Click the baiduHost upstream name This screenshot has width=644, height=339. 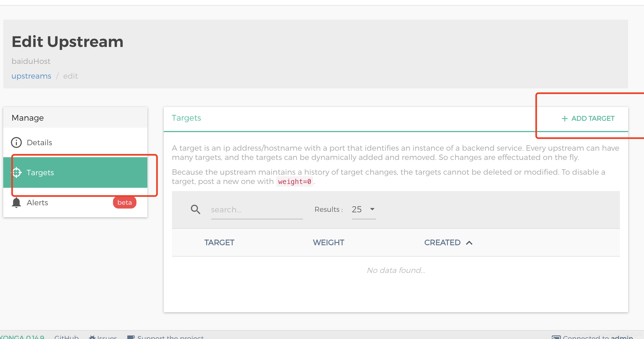click(31, 61)
